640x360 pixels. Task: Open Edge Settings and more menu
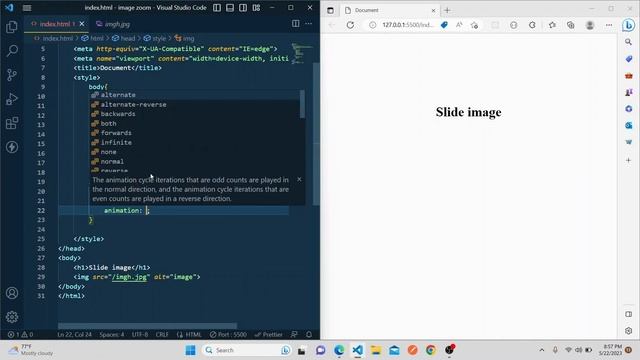click(x=609, y=25)
